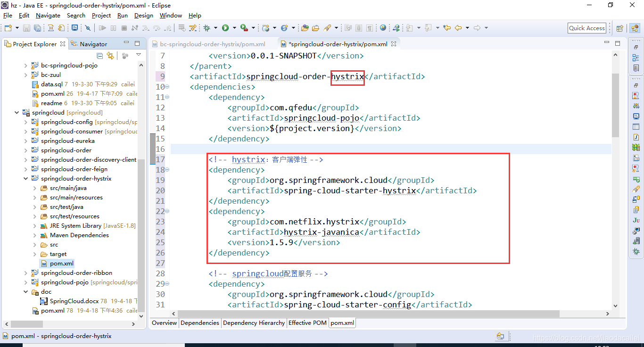Viewport: 644px width, 347px height.
Task: Click the Resume debug icon
Action: tap(102, 28)
